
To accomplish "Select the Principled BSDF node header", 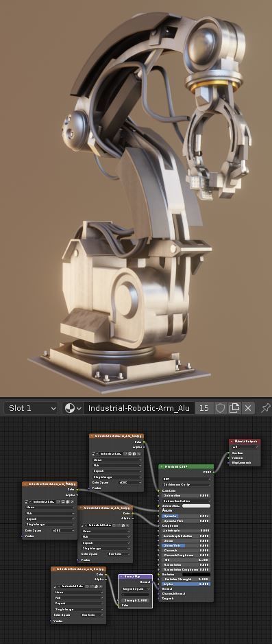I will [186, 467].
